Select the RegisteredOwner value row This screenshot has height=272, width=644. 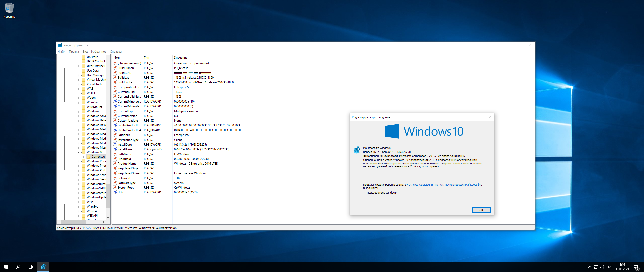[x=178, y=173]
